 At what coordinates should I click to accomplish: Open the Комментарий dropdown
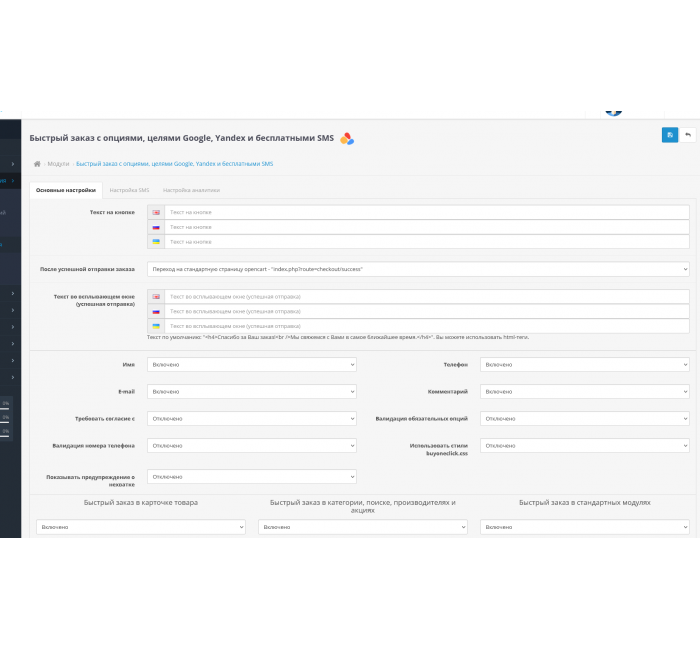585,392
